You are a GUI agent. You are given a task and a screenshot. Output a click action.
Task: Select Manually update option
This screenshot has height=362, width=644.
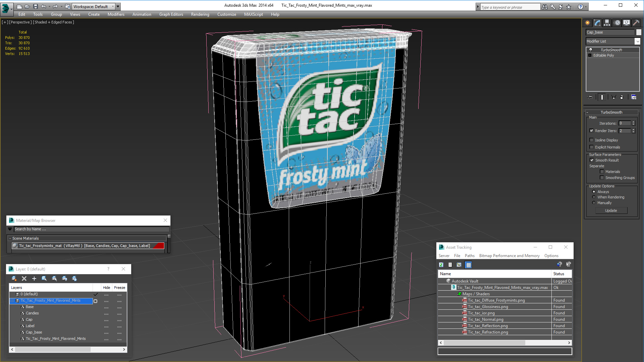coord(594,203)
